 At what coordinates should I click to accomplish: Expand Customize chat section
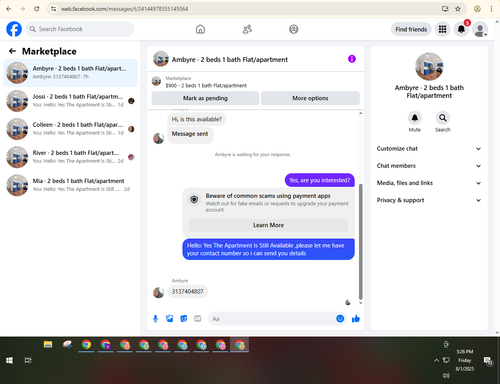429,149
